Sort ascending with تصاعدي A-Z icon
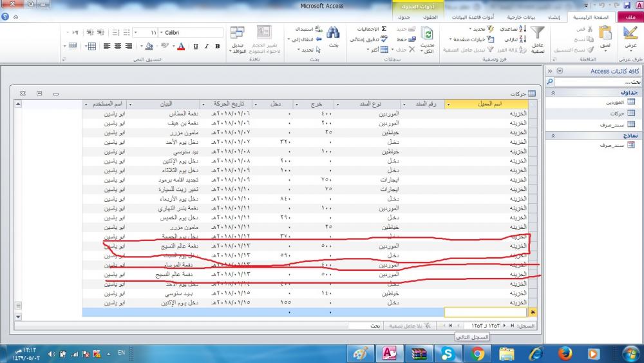Image resolution: width=644 pixels, height=363 pixels. pos(522,29)
